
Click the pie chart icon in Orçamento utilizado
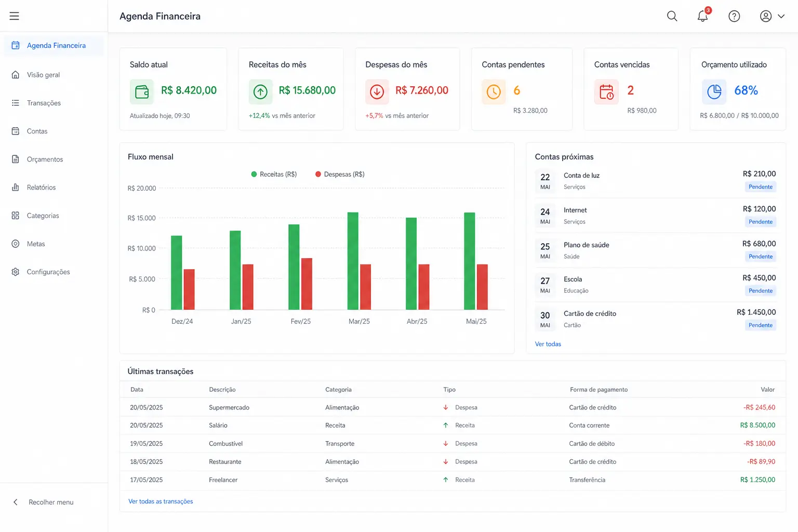pos(714,92)
